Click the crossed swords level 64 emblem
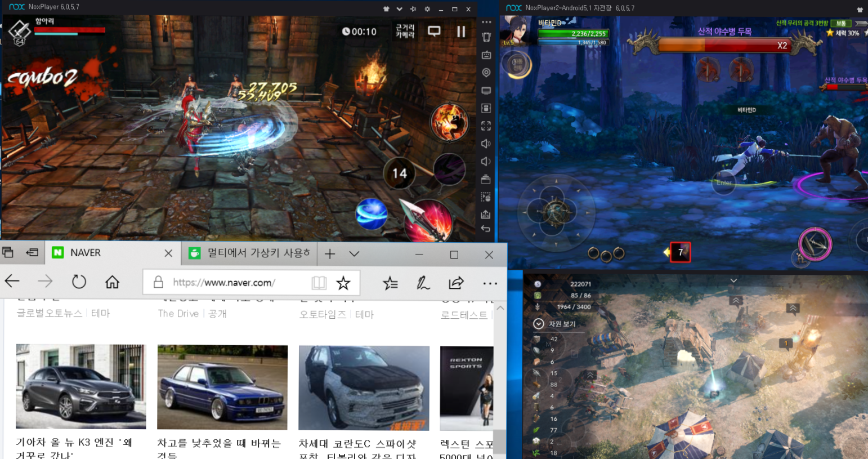Viewport: 868px width, 459px height. pos(19,32)
